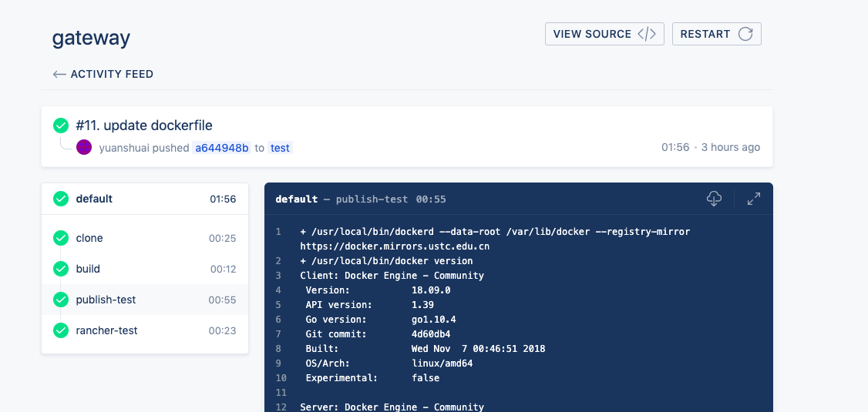Click the green check next to rancher-test
The width and height of the screenshot is (868, 412).
pos(61,330)
